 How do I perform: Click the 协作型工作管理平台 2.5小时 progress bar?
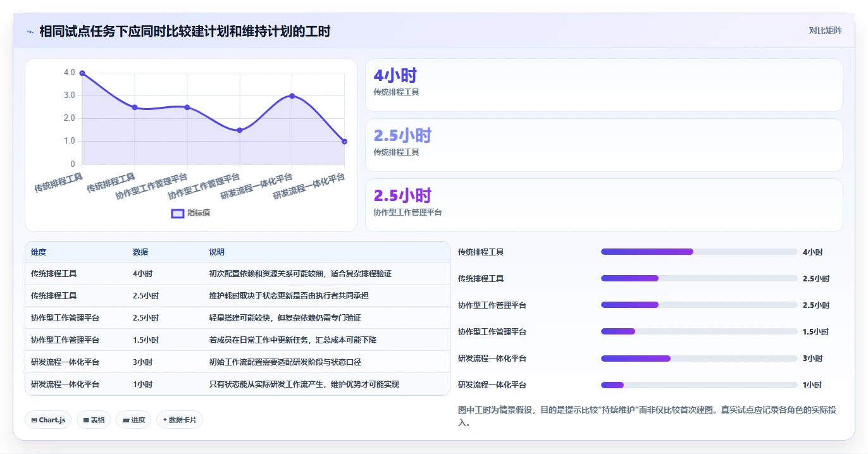(699, 305)
